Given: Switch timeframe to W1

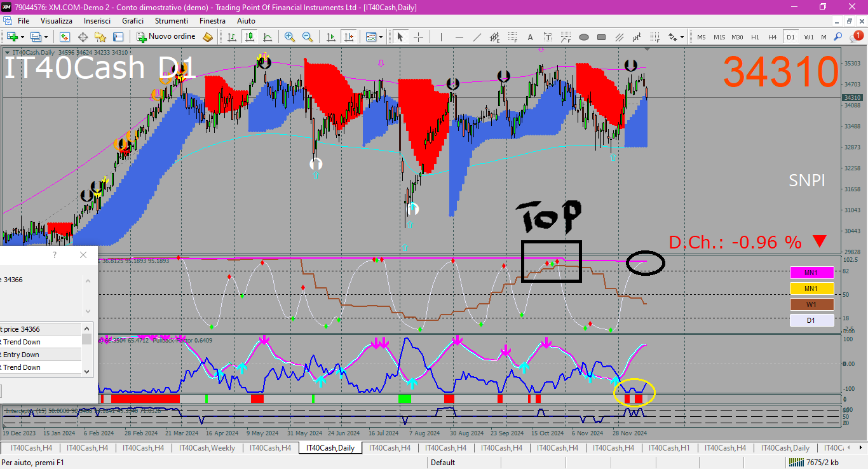Looking at the screenshot, I should [x=808, y=37].
